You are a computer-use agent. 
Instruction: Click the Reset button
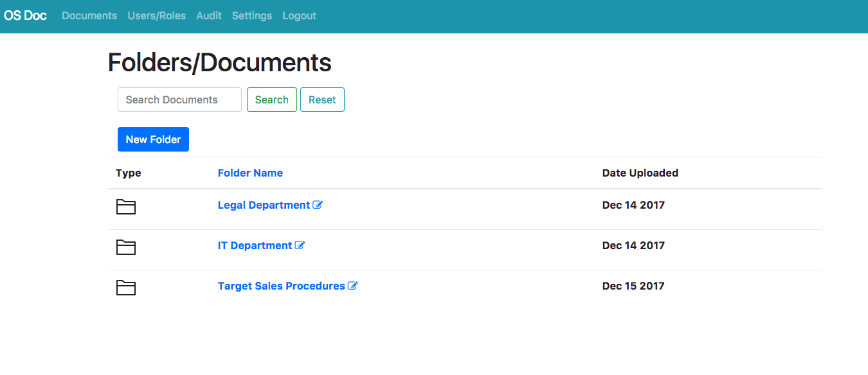[322, 99]
